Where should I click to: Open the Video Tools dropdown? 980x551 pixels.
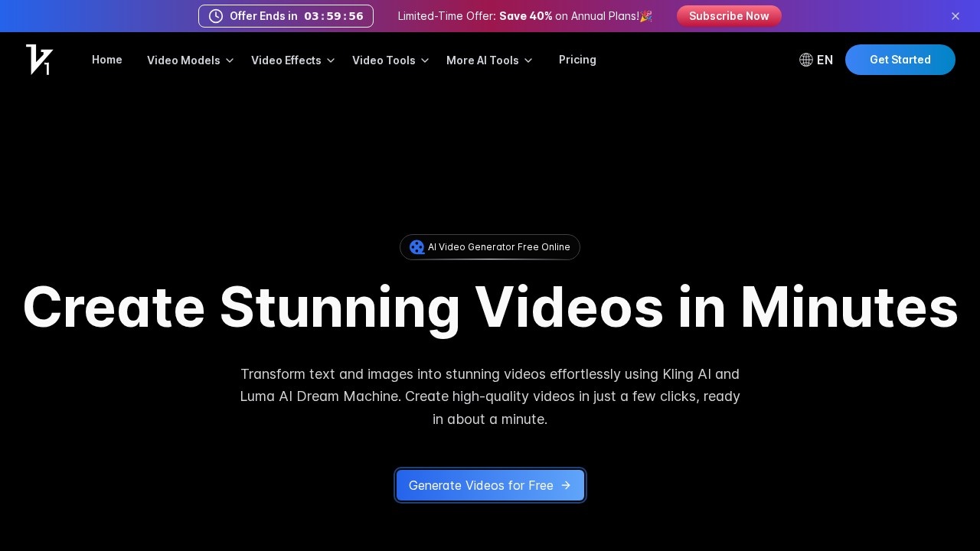pos(384,60)
